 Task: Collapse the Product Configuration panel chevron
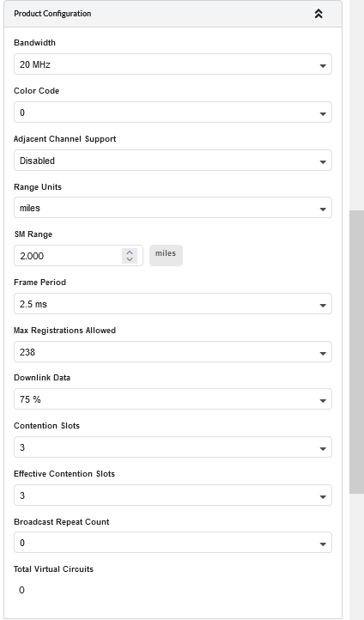tap(318, 14)
